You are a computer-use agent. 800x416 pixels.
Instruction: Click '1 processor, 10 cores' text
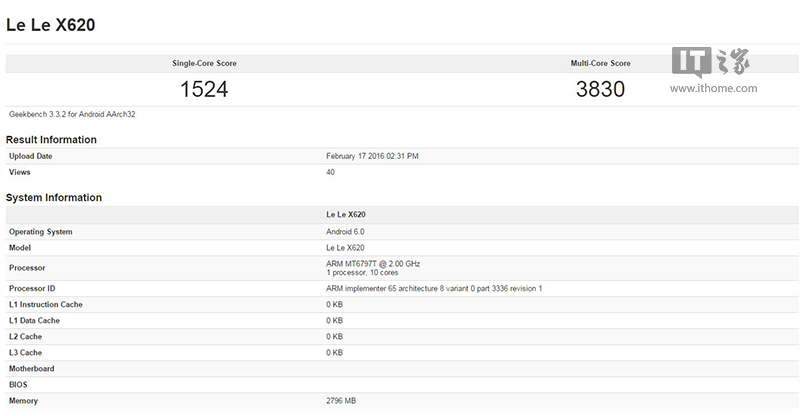click(x=362, y=273)
